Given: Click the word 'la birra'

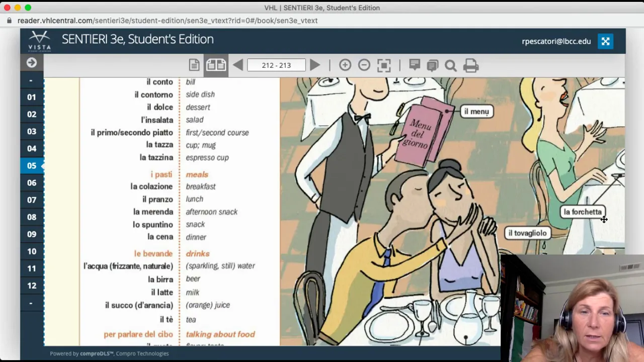Looking at the screenshot, I should pos(160,279).
